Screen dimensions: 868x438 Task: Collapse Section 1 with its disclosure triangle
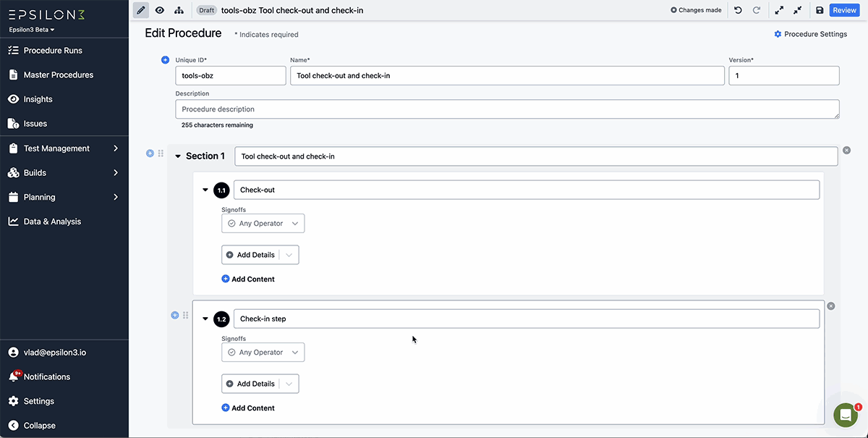177,156
